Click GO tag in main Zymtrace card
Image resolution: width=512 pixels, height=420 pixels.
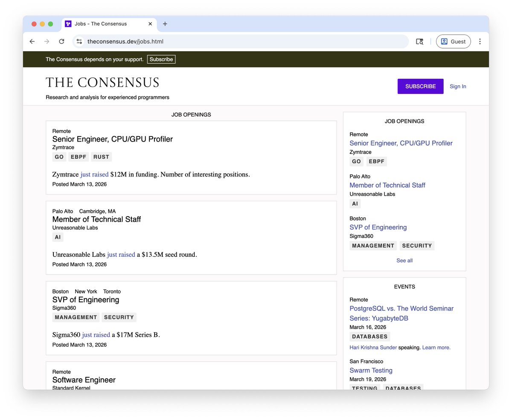[x=59, y=157]
